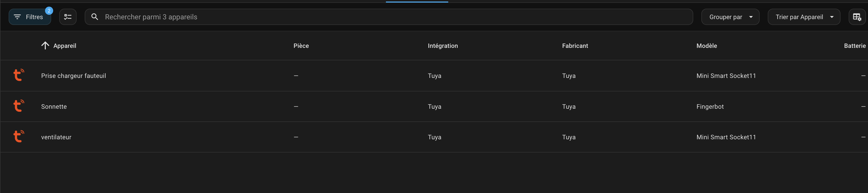Sort by the Fabricant column header
Image resolution: width=868 pixels, height=193 pixels.
(x=575, y=46)
